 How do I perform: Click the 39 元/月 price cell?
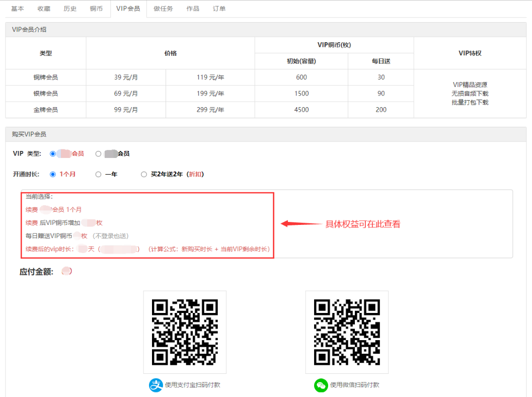pos(126,77)
